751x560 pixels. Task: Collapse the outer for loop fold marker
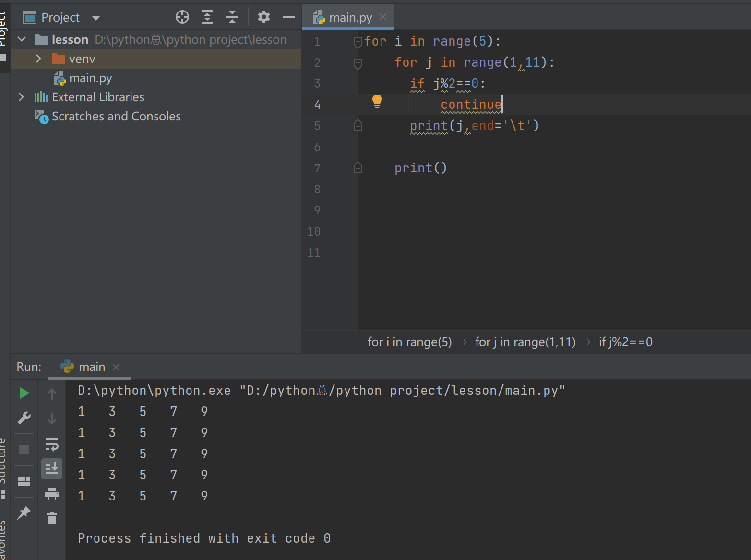pyautogui.click(x=358, y=42)
